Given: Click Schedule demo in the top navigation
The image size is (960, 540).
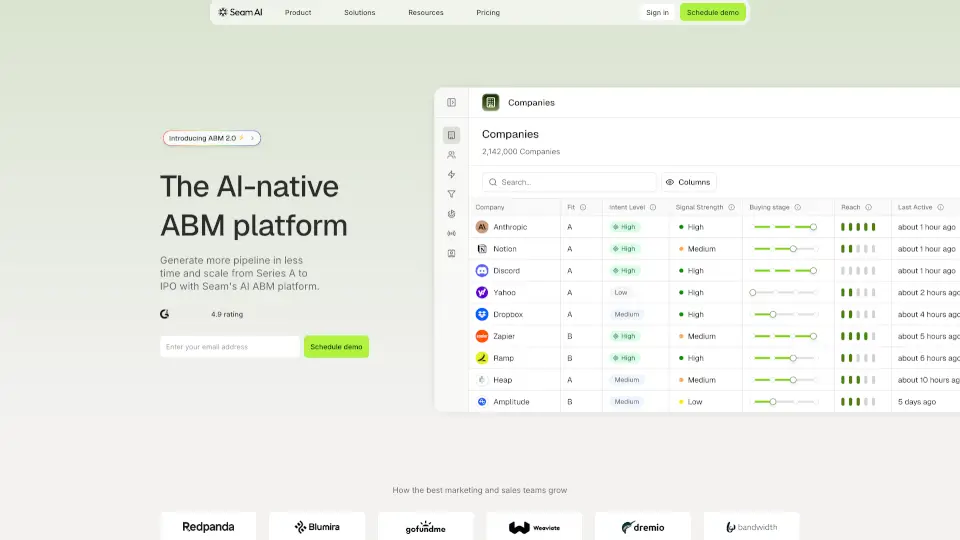Looking at the screenshot, I should pyautogui.click(x=713, y=13).
